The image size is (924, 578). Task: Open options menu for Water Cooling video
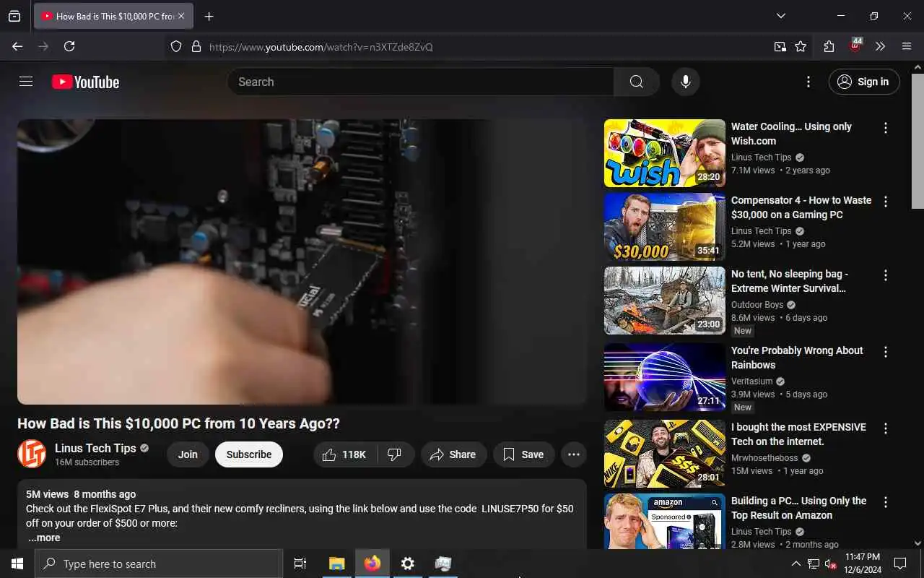pos(886,128)
